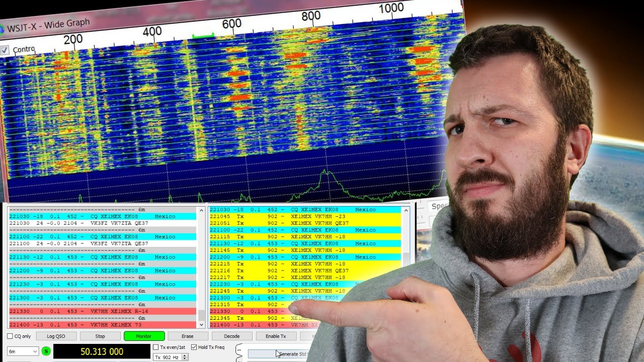Open the 6m band dropdown
Image resolution: width=644 pixels, height=362 pixels.
click(x=22, y=351)
